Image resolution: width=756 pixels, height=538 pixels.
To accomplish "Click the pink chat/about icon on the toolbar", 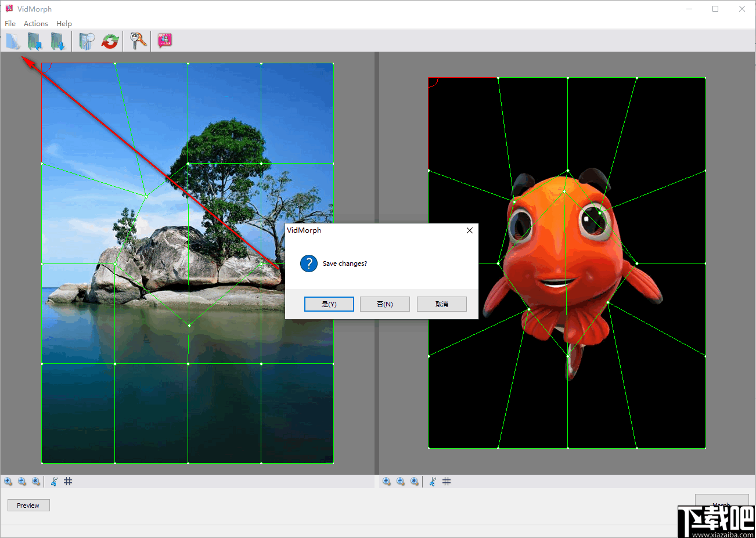I will 164,41.
